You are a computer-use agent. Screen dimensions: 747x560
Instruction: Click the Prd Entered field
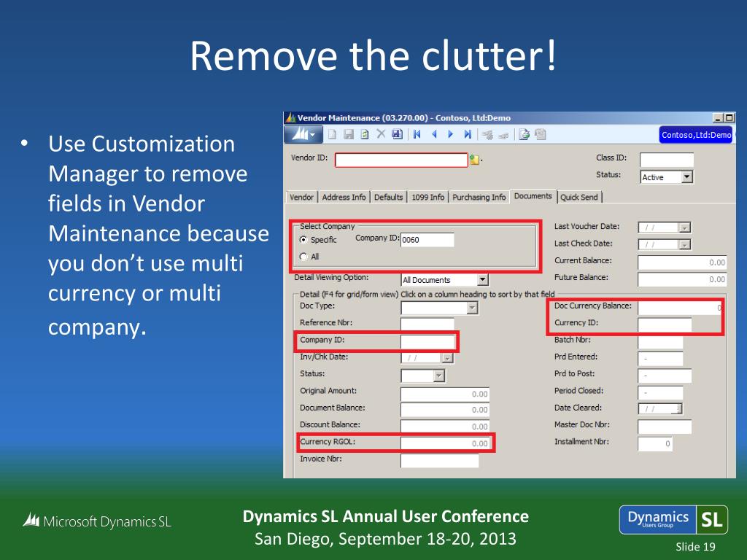point(660,359)
